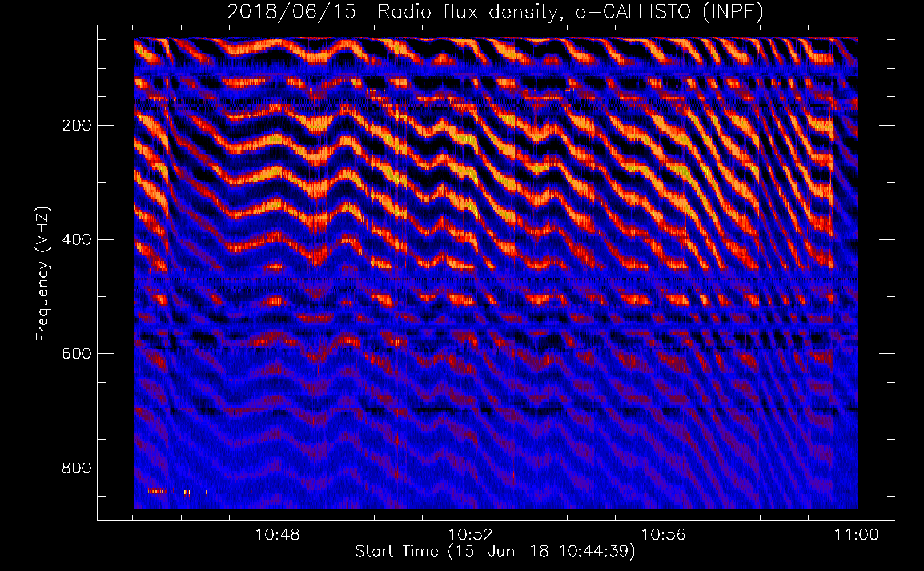Click the 600 frequency tick label
924x571 pixels.
pos(77,354)
